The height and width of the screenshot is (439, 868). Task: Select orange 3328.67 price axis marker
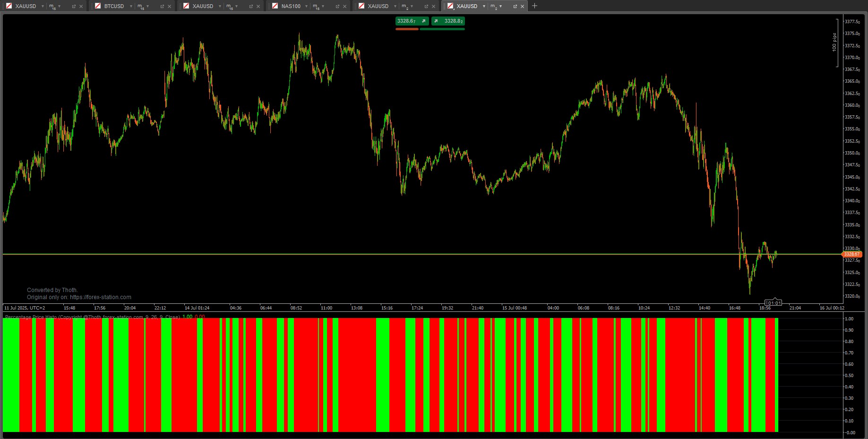click(852, 254)
